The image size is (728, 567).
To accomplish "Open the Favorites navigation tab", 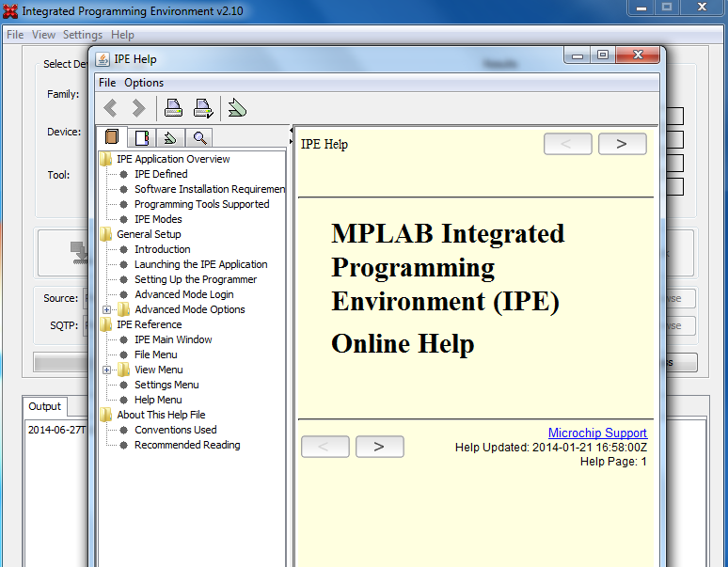I will [x=170, y=138].
